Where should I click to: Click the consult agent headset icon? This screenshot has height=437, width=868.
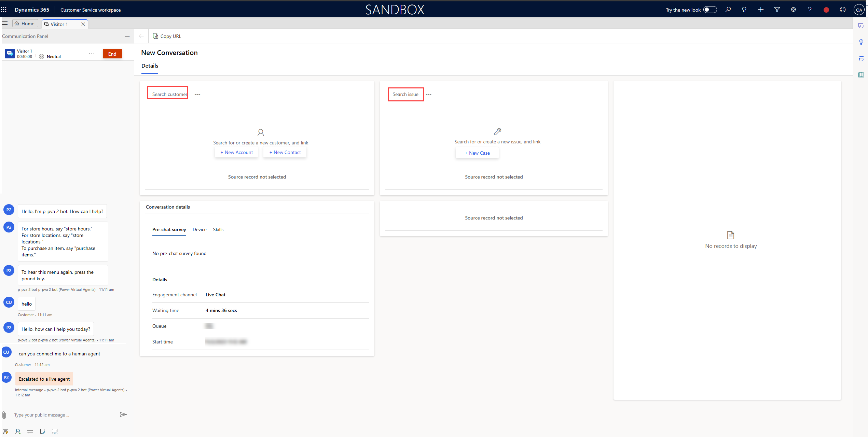pyautogui.click(x=18, y=432)
